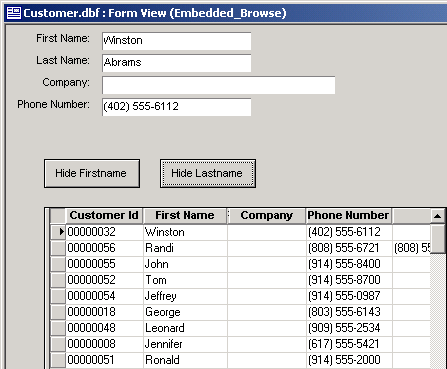
Task: Click the form icon in title bar
Action: (x=14, y=13)
